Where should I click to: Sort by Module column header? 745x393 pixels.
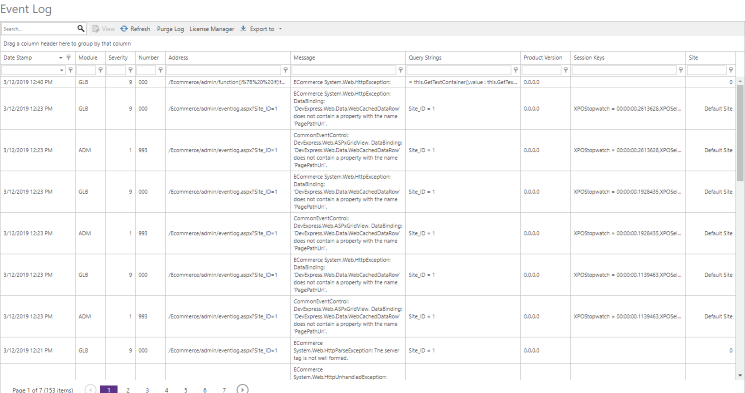click(88, 58)
